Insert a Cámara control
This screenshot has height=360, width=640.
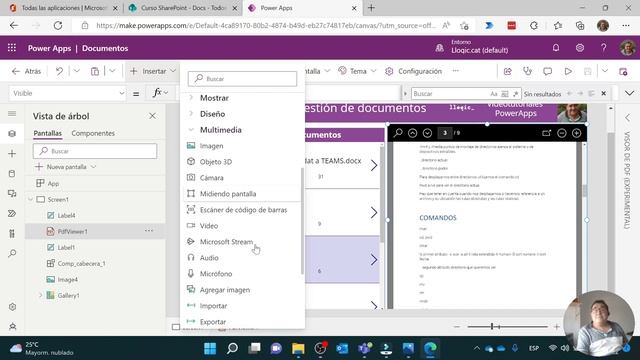211,178
